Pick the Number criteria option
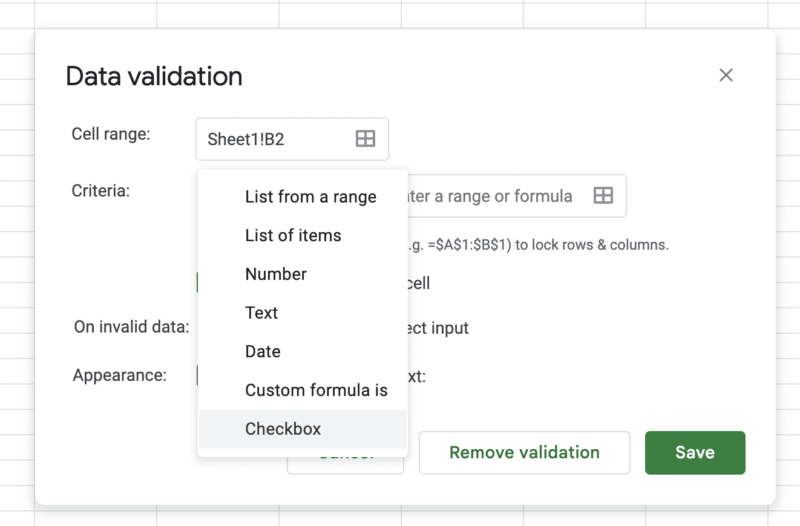800x526 pixels. point(276,274)
